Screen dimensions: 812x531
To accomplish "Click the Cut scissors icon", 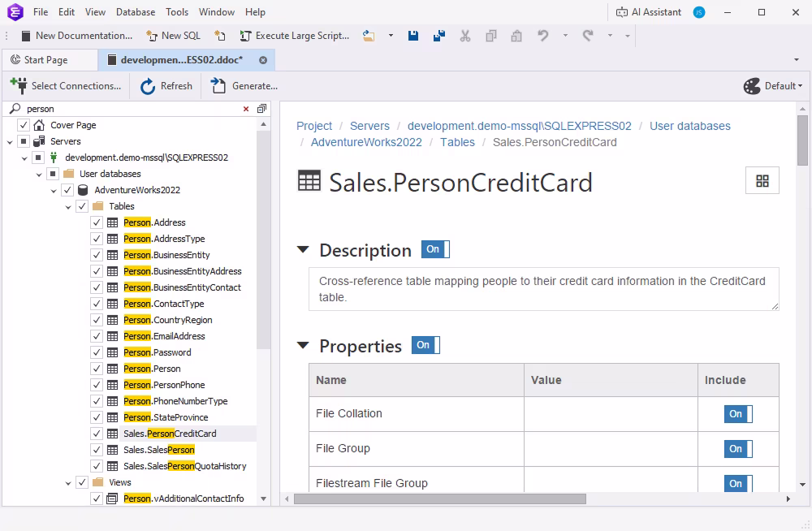I will (x=465, y=36).
